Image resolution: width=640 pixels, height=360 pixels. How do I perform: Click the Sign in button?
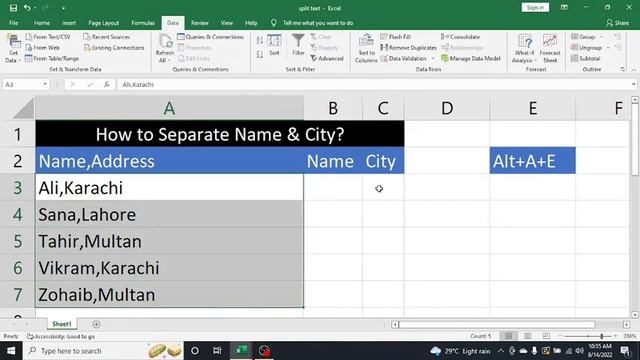point(535,7)
